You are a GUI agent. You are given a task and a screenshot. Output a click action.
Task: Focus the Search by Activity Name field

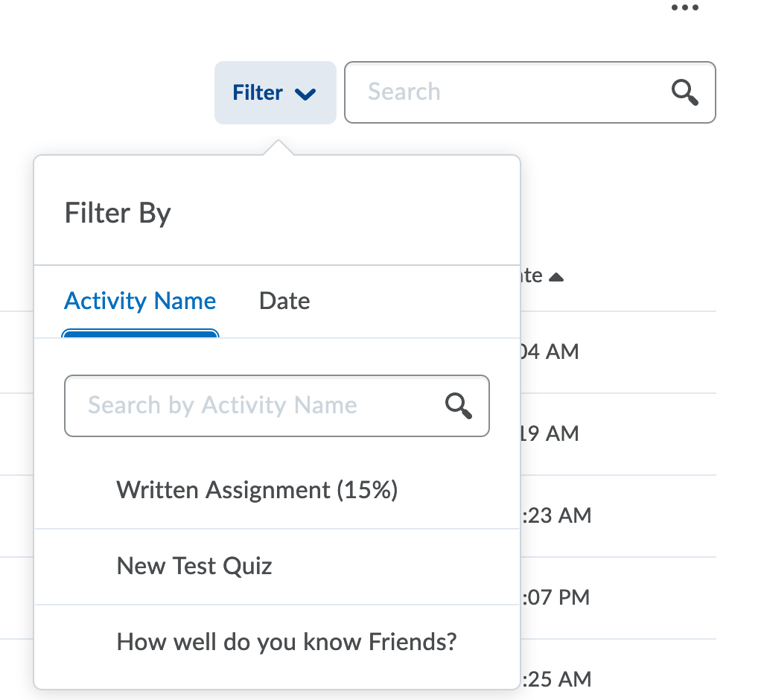253,406
